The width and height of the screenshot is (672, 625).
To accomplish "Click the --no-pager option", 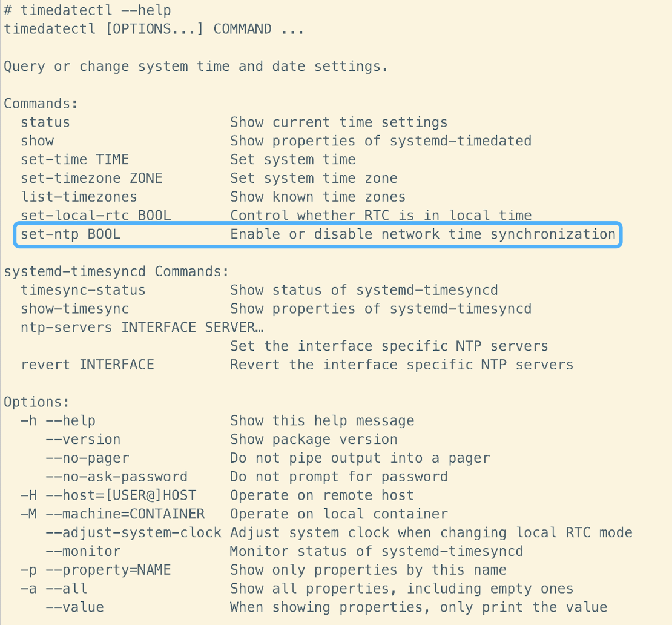I will [x=87, y=458].
